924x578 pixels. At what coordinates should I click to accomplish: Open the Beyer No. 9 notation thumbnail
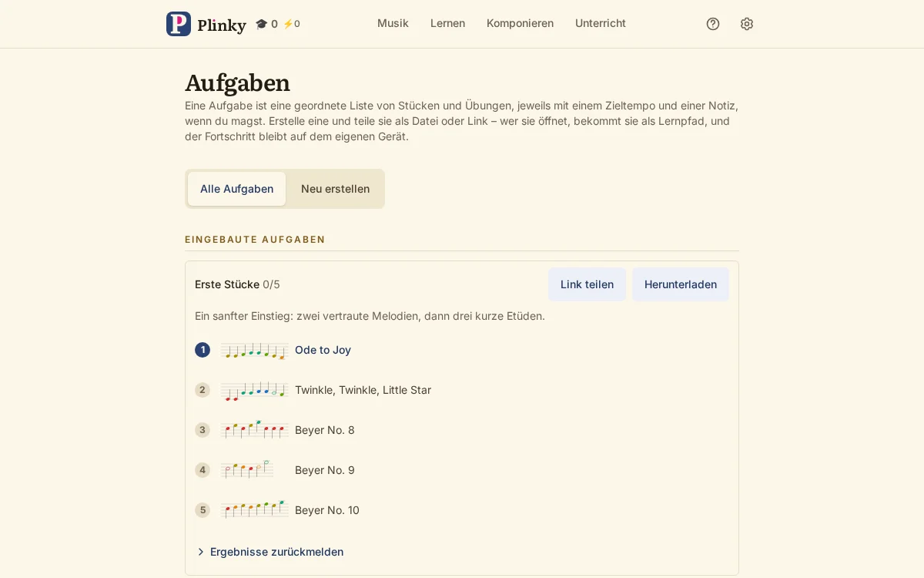pos(247,469)
